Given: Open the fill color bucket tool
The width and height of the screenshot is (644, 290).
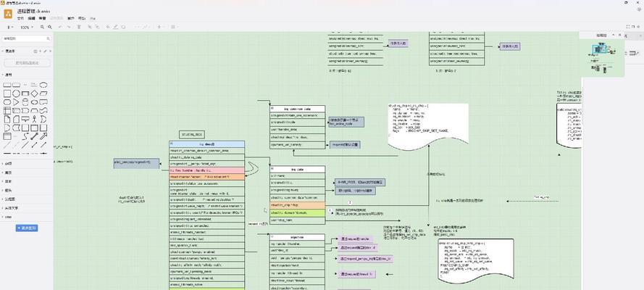Looking at the screenshot, I should 108,27.
